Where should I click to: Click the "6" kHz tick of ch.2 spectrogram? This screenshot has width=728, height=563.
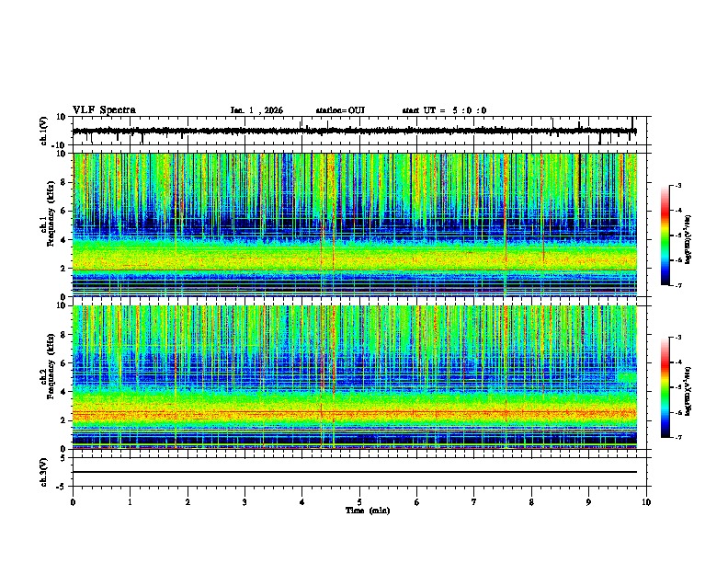63,363
